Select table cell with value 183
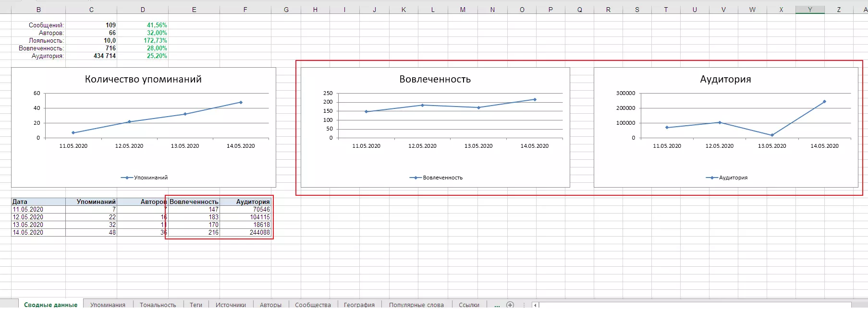The height and width of the screenshot is (309, 868). pyautogui.click(x=194, y=217)
